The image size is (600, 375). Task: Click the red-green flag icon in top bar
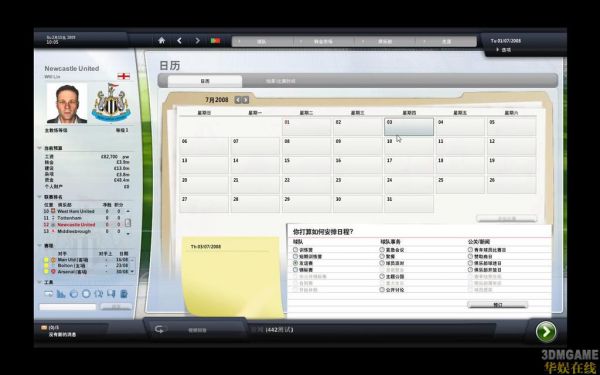tap(215, 41)
